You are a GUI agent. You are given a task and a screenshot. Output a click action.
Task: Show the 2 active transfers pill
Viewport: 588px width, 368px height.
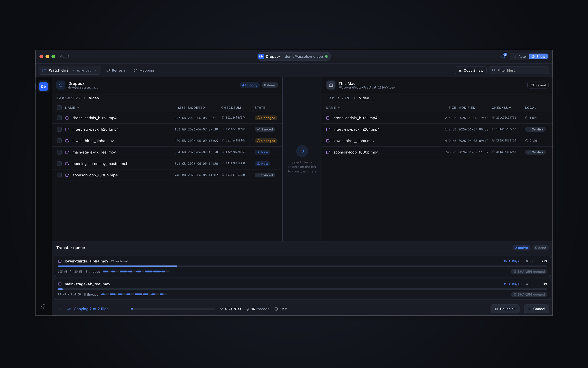click(x=521, y=248)
